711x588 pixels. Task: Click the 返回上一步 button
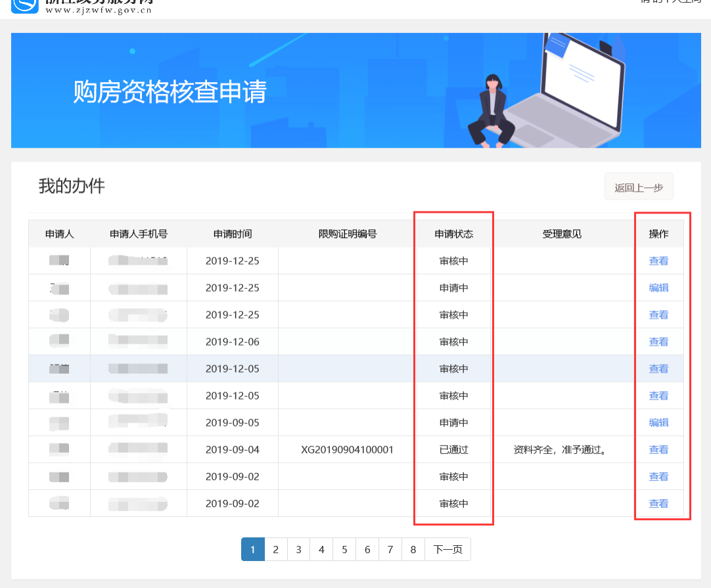tap(639, 187)
